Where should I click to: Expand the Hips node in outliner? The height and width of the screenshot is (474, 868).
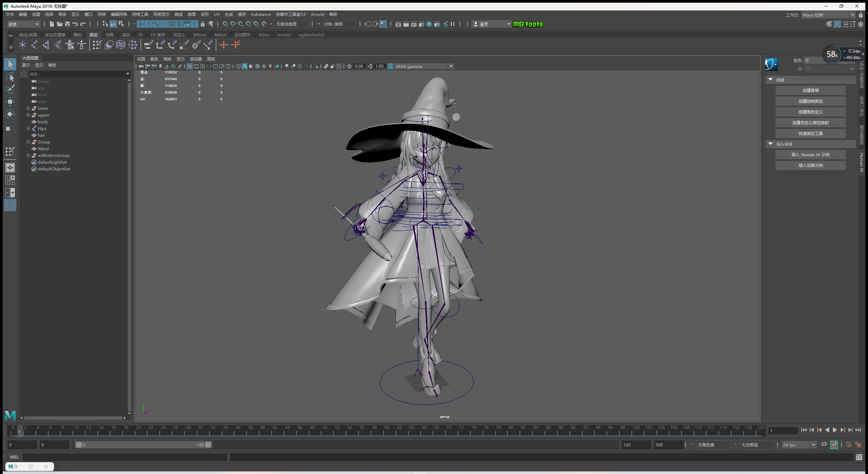coord(28,128)
